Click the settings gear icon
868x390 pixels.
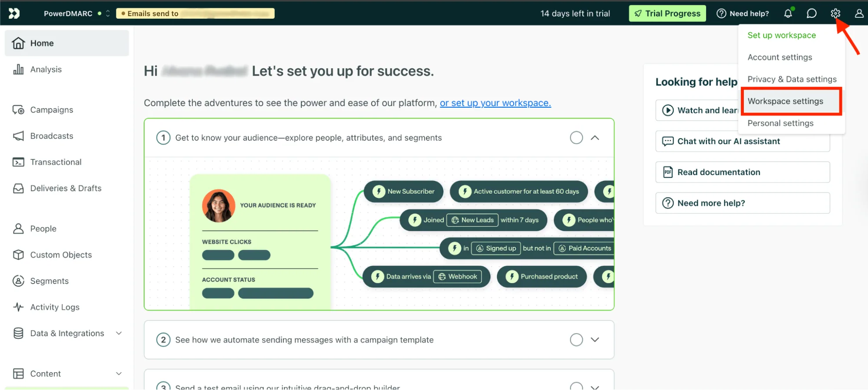click(x=835, y=13)
